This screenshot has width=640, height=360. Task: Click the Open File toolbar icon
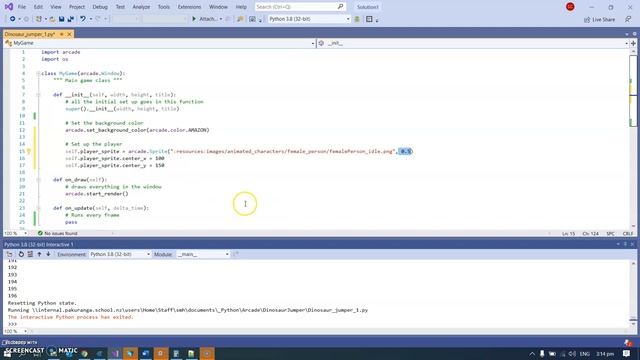point(52,19)
